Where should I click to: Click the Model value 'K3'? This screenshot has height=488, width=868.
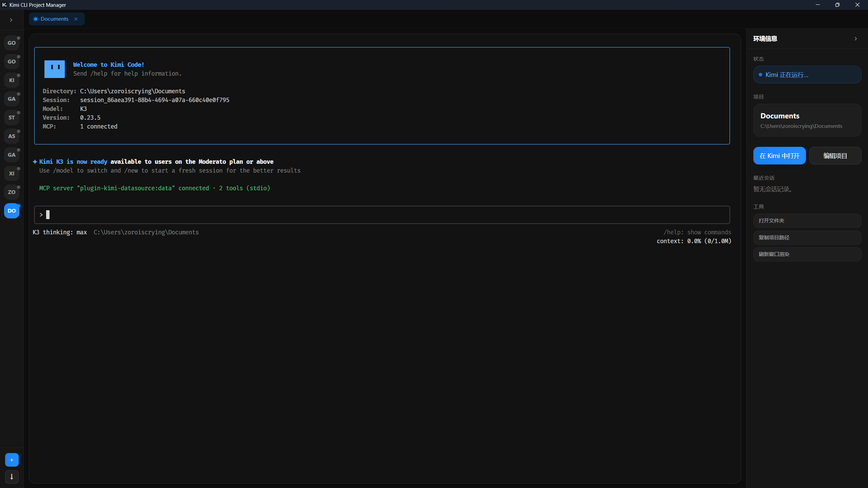coord(83,109)
